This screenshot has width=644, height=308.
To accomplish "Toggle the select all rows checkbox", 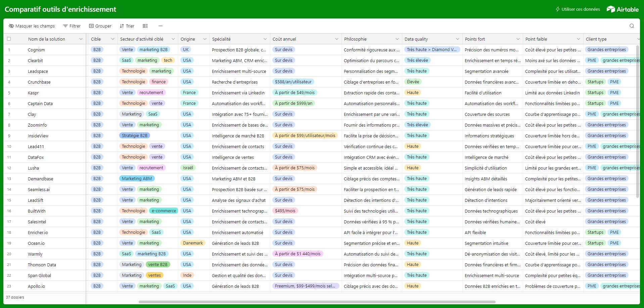I will (9, 39).
